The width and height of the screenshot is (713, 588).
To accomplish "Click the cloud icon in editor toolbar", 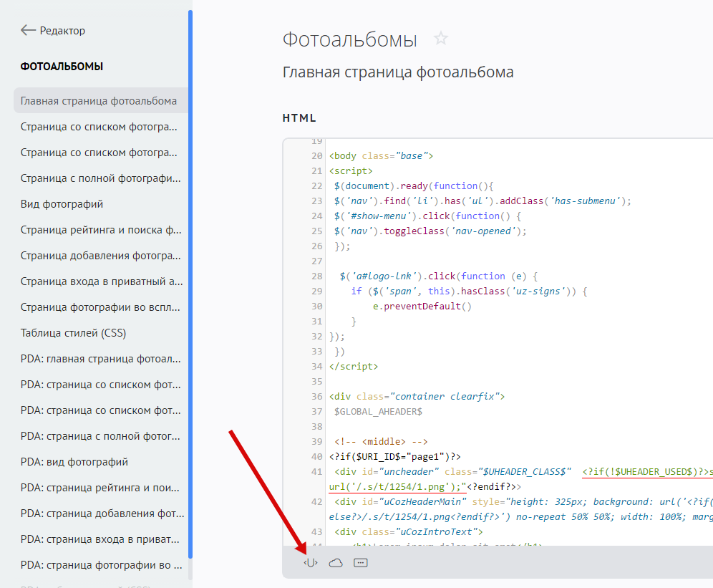I will click(x=336, y=563).
